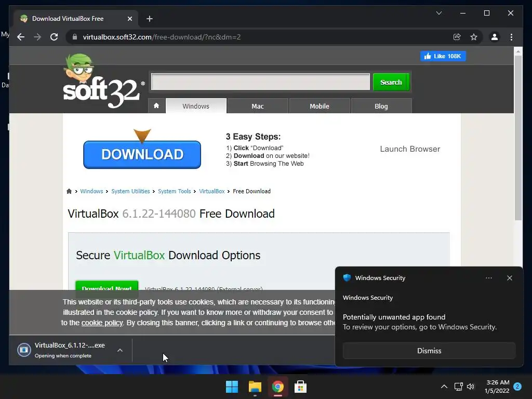Click the share page icon in address bar
Viewport: 532px width, 399px height.
pyautogui.click(x=457, y=37)
